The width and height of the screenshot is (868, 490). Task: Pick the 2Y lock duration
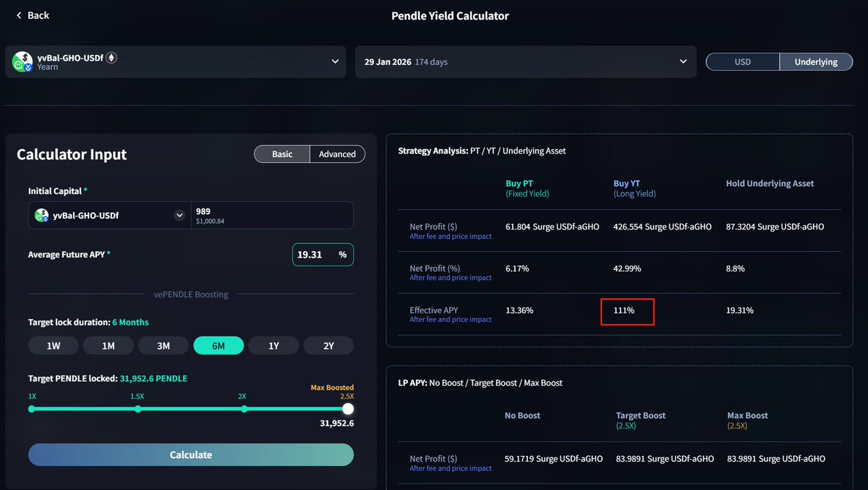click(x=328, y=346)
